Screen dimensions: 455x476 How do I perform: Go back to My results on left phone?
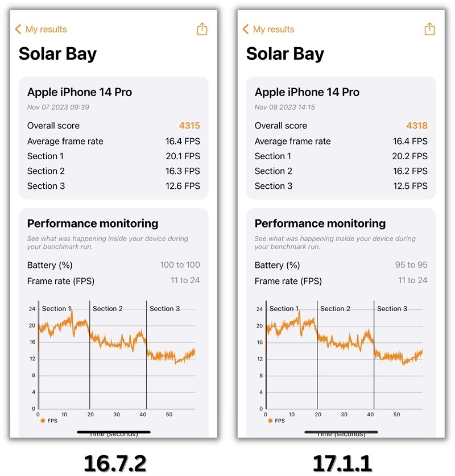coord(45,29)
